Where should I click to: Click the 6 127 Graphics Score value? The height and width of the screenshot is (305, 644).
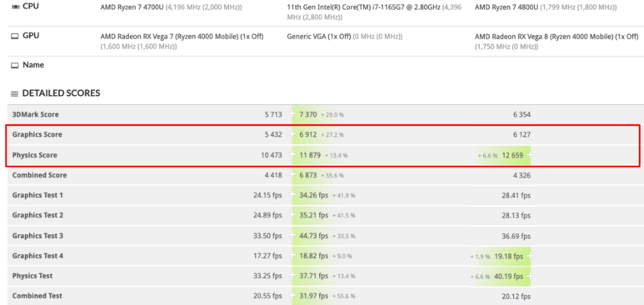click(x=522, y=134)
